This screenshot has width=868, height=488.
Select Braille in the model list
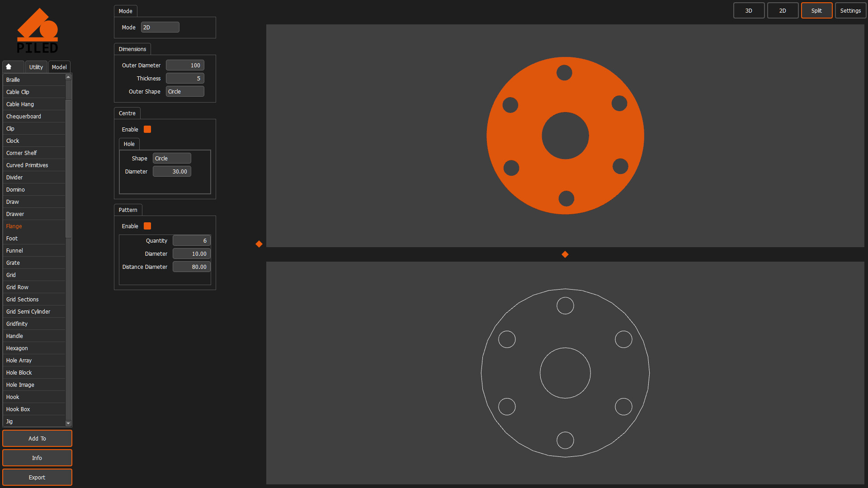(x=34, y=80)
